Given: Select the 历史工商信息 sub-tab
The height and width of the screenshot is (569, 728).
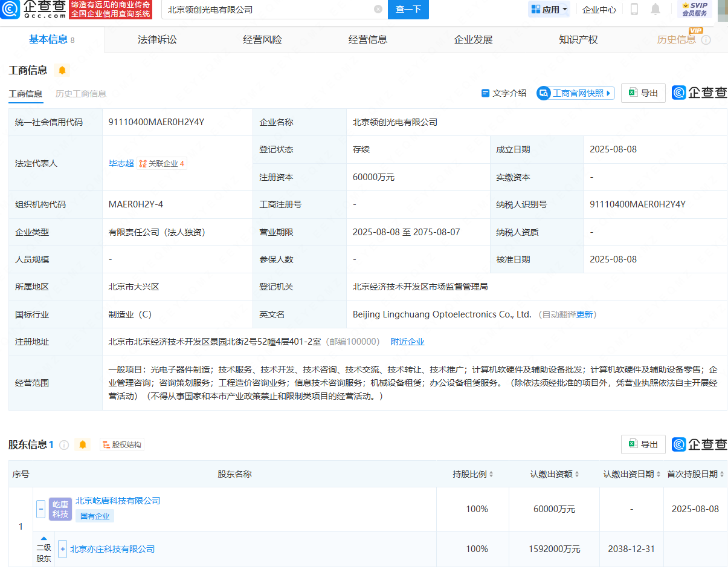Looking at the screenshot, I should tap(81, 94).
